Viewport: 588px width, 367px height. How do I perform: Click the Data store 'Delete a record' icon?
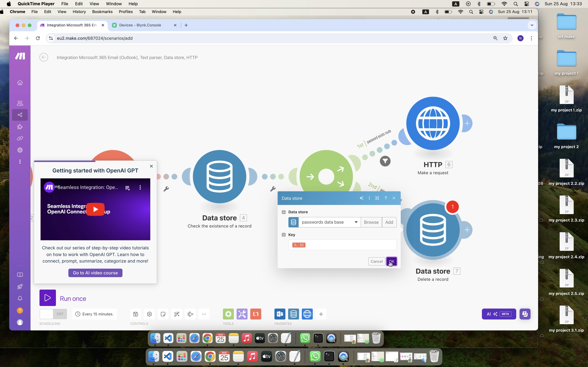coord(433,230)
